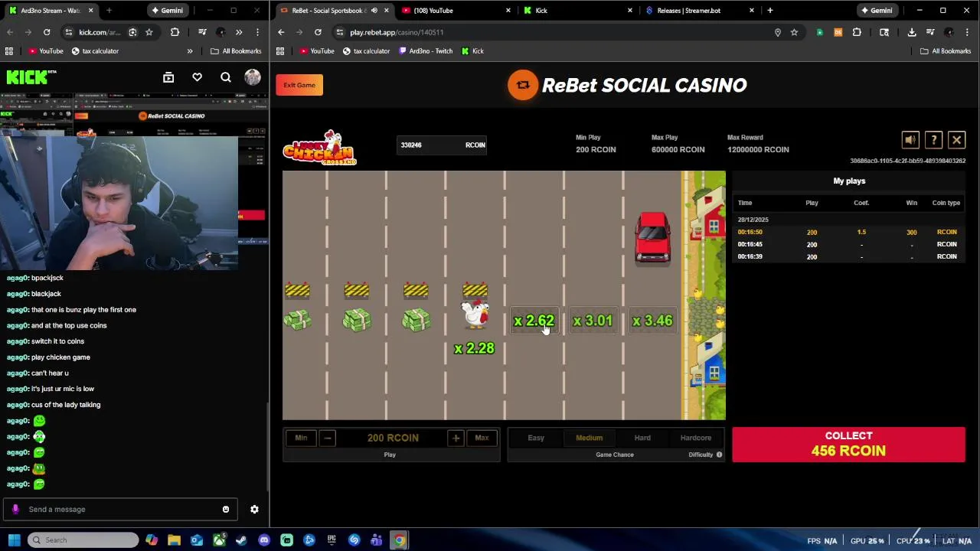Screen dimensions: 980x551
Task: Open Ard3no - Twitch bookmark
Action: 425,51
